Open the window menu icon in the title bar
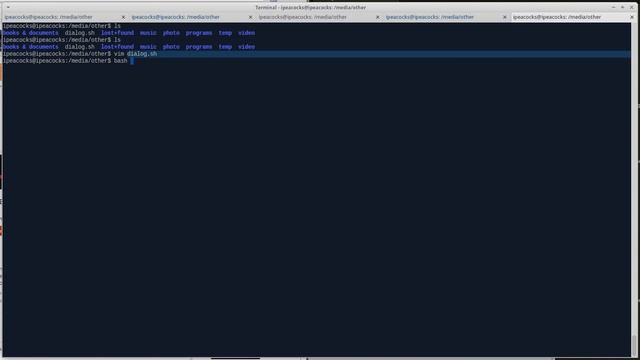 click(x=8, y=7)
